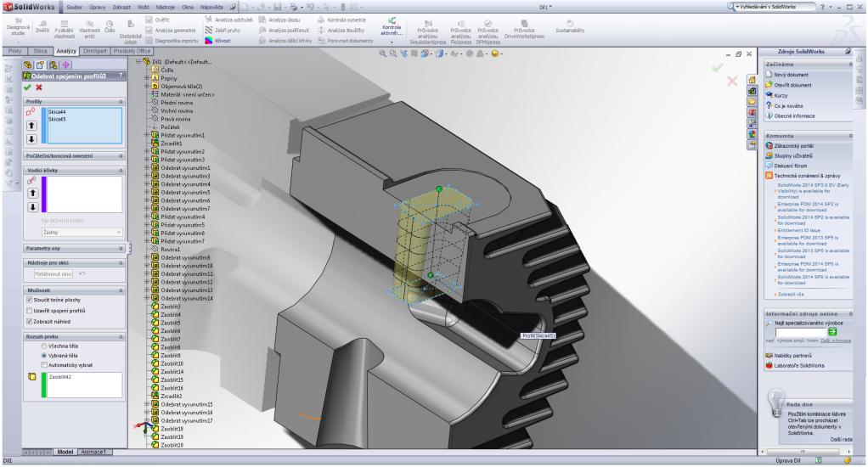Select Zrcadlit2 in the feature tree

pyautogui.click(x=172, y=397)
